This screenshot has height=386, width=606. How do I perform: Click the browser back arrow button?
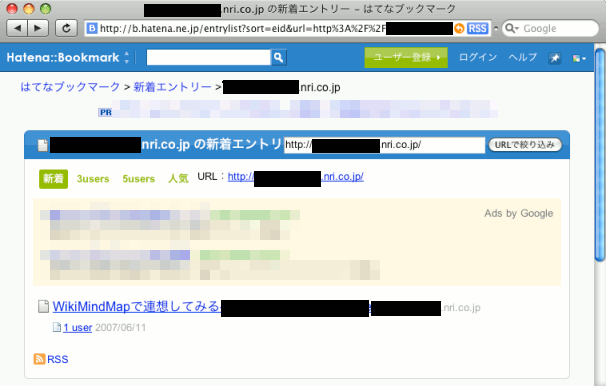[17, 28]
